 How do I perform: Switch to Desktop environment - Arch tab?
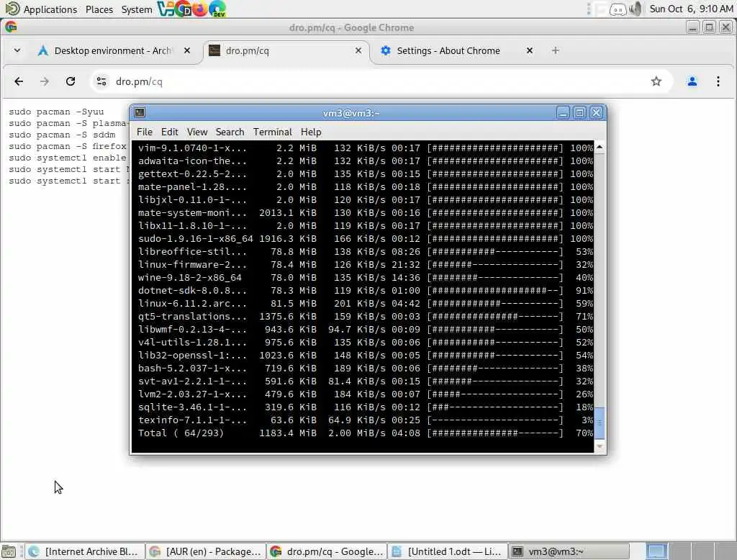click(x=113, y=50)
